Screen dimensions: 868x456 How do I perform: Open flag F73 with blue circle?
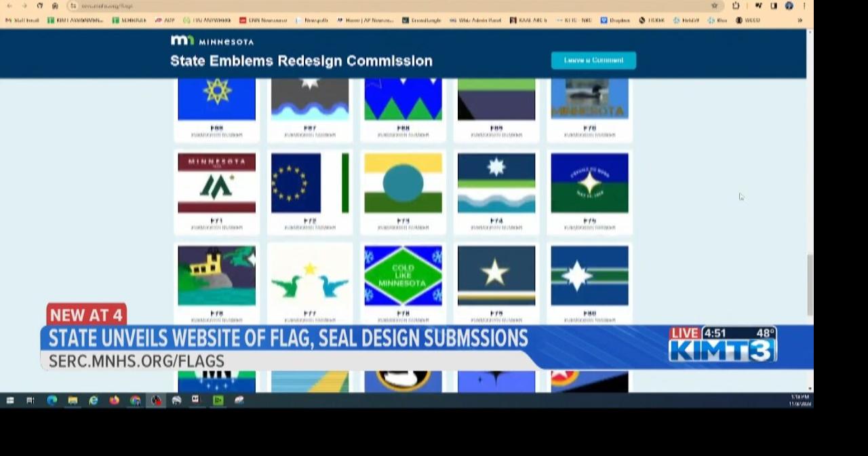pos(403,183)
